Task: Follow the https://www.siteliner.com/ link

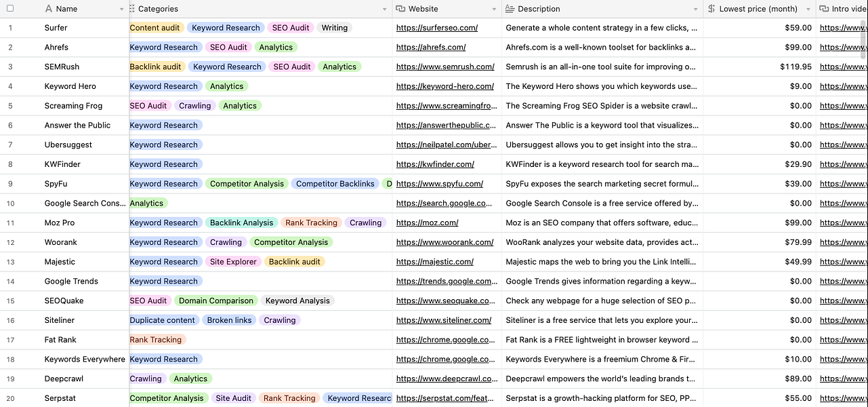Action: [x=444, y=320]
